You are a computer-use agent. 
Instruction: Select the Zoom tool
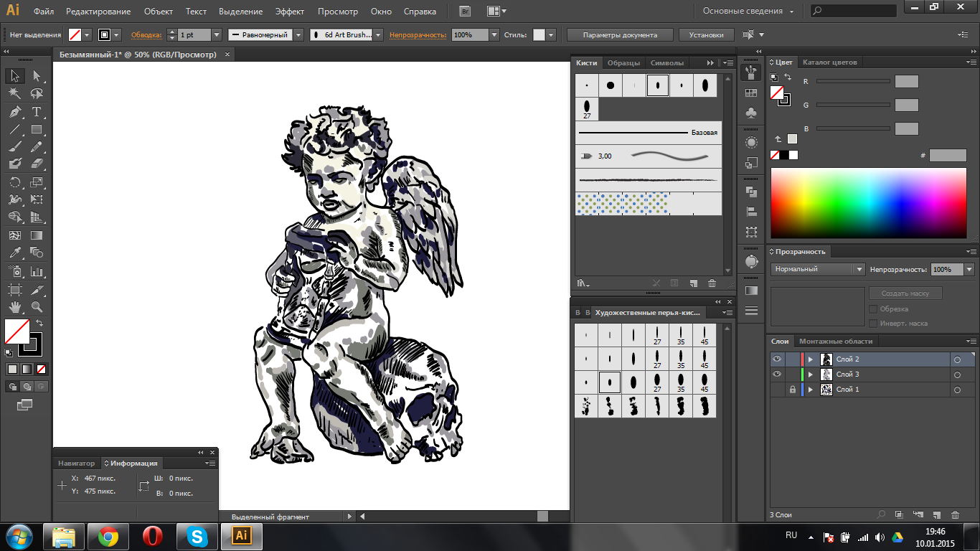click(37, 306)
